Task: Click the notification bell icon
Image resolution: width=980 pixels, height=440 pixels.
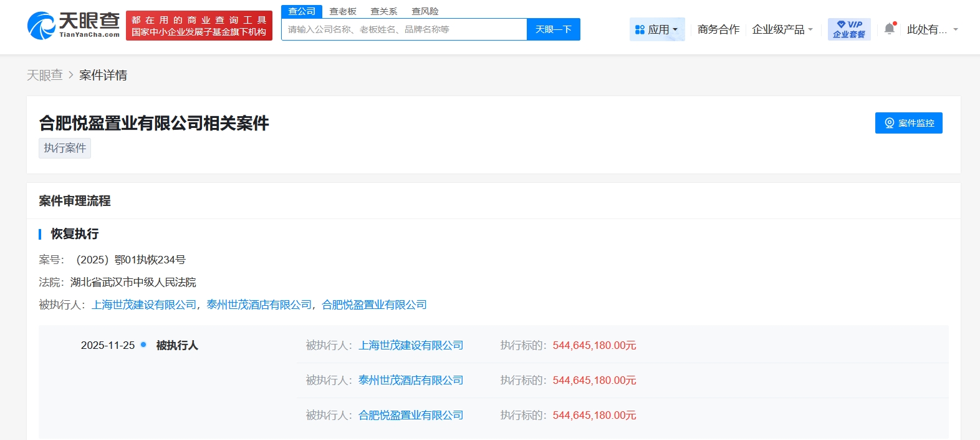Action: [890, 29]
